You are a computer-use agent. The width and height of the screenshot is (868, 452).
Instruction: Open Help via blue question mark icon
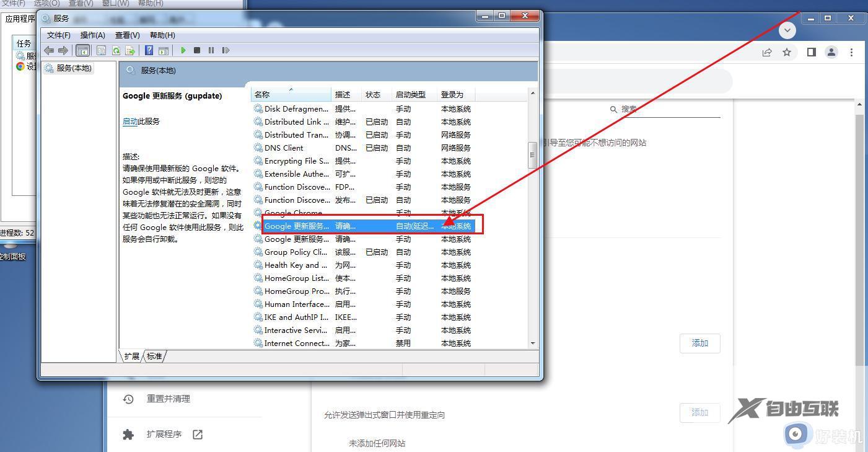tap(149, 50)
